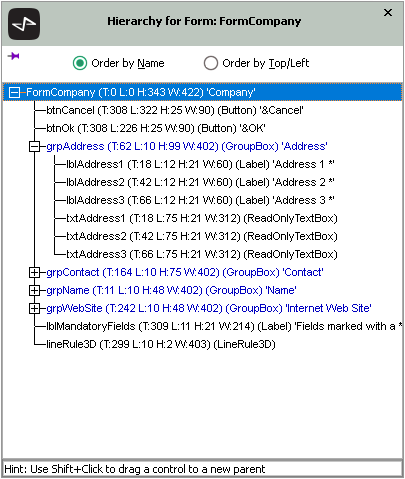Collapse the FormCompany root node
Viewport: 405px width, 479px height.
tap(14, 92)
